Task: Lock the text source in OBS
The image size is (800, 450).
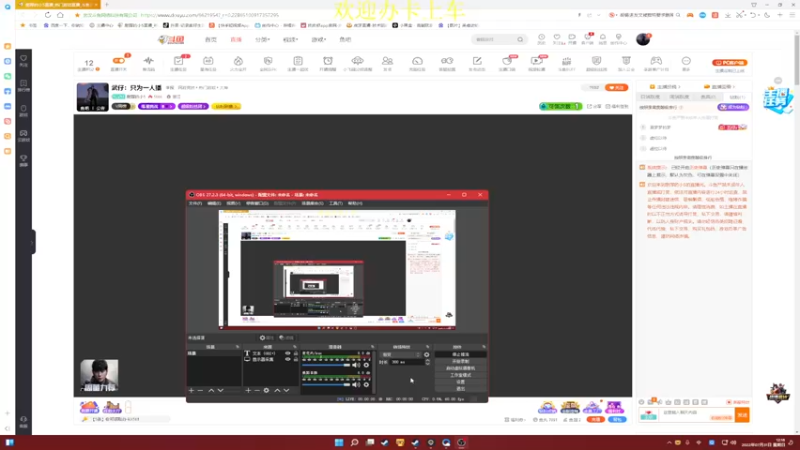Action: pyautogui.click(x=295, y=353)
